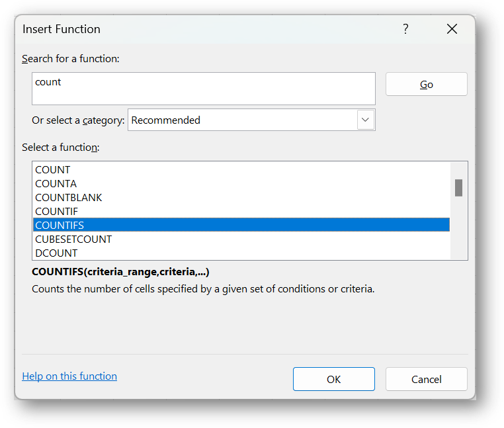Click the Search for a function box
This screenshot has width=504, height=428.
coord(204,89)
